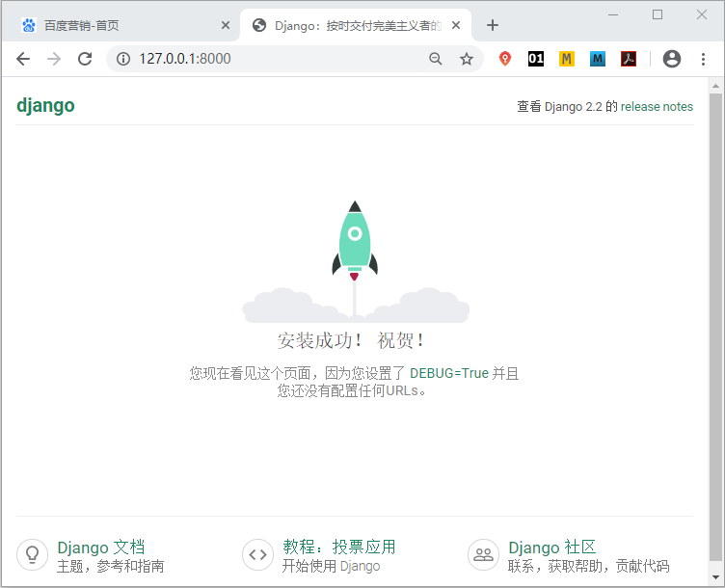Image resolution: width=725 pixels, height=588 pixels.
Task: Click the 主题，参考和指南 subtitle
Action: 111,566
